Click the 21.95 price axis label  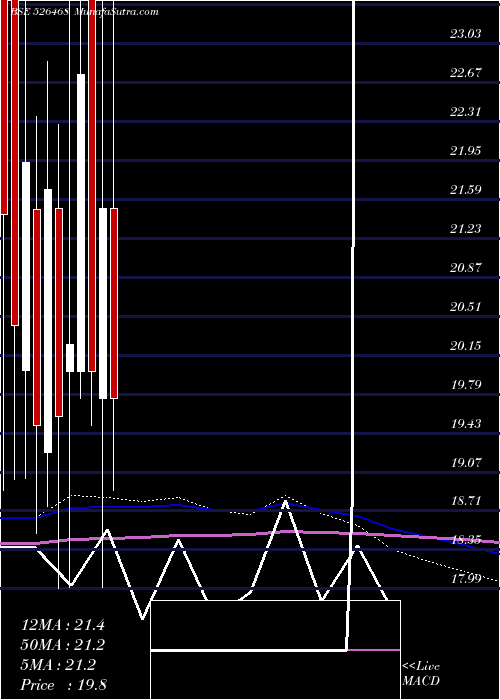point(466,151)
